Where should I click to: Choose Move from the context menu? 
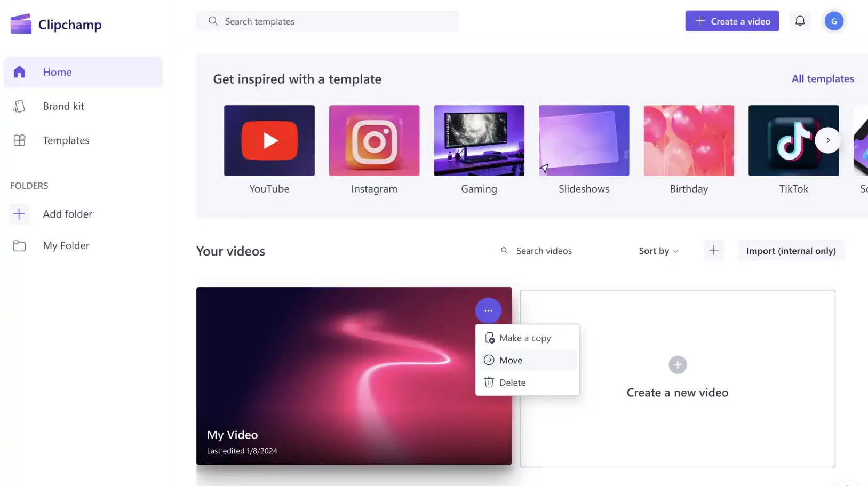pyautogui.click(x=528, y=360)
